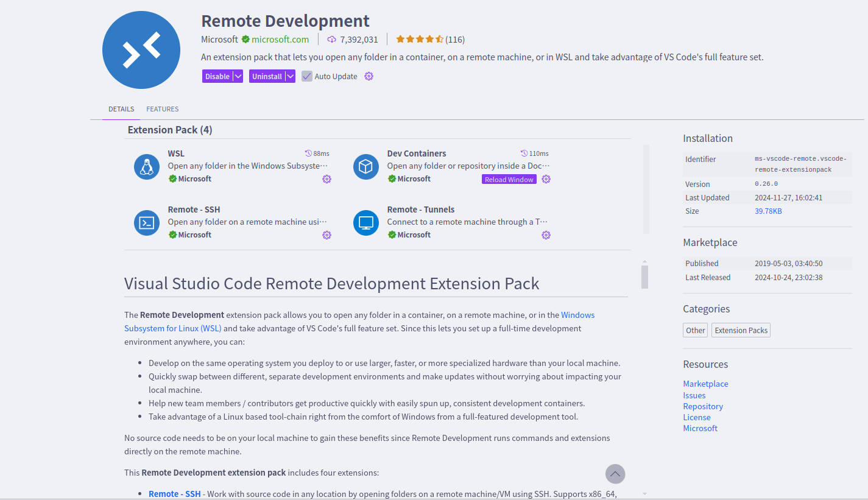Open the Repository link under Resources
Image resolution: width=868 pixels, height=500 pixels.
tap(703, 406)
